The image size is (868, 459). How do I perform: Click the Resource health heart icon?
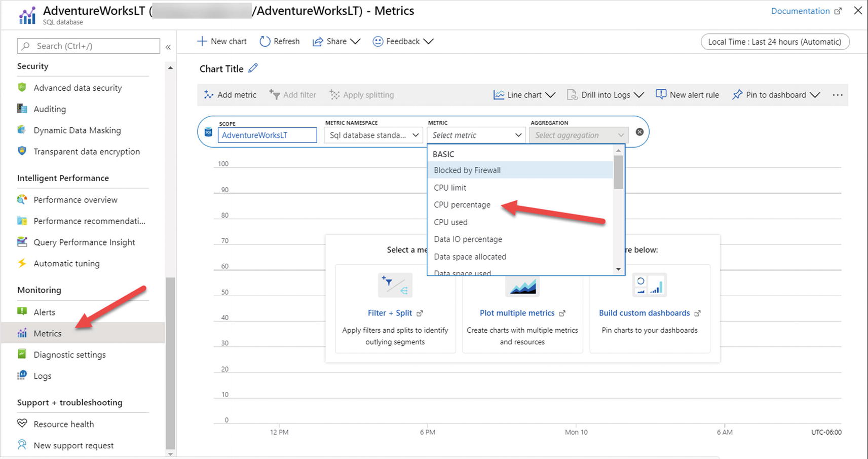tap(22, 423)
